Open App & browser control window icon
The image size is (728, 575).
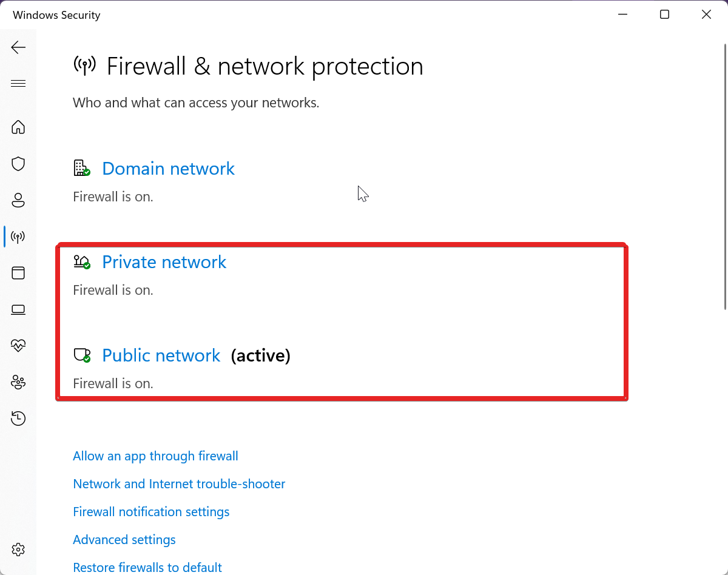pyautogui.click(x=18, y=273)
